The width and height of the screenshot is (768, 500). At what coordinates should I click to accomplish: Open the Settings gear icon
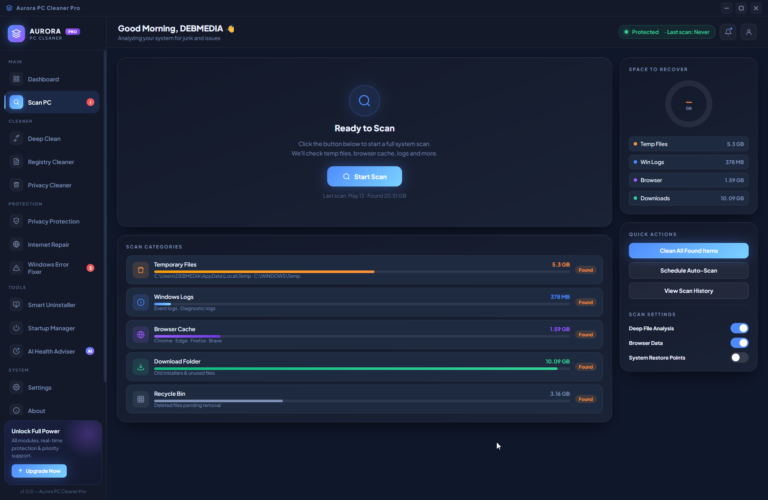16,387
